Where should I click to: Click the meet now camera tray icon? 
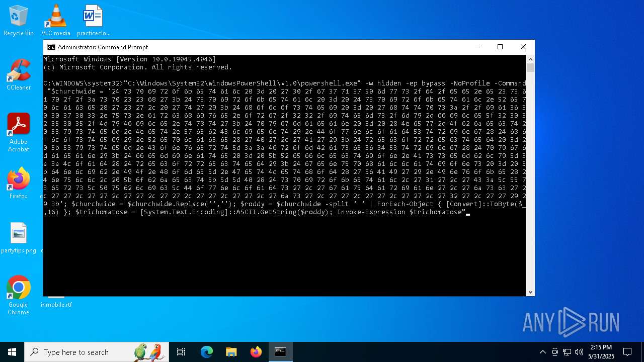(x=555, y=352)
